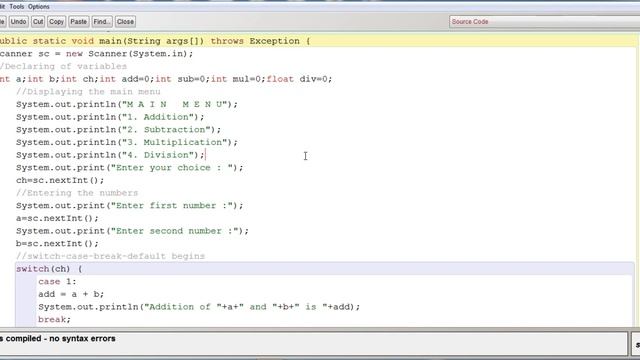640x360 pixels.
Task: Click the 'Entering the numbers' comment
Action: (x=77, y=193)
